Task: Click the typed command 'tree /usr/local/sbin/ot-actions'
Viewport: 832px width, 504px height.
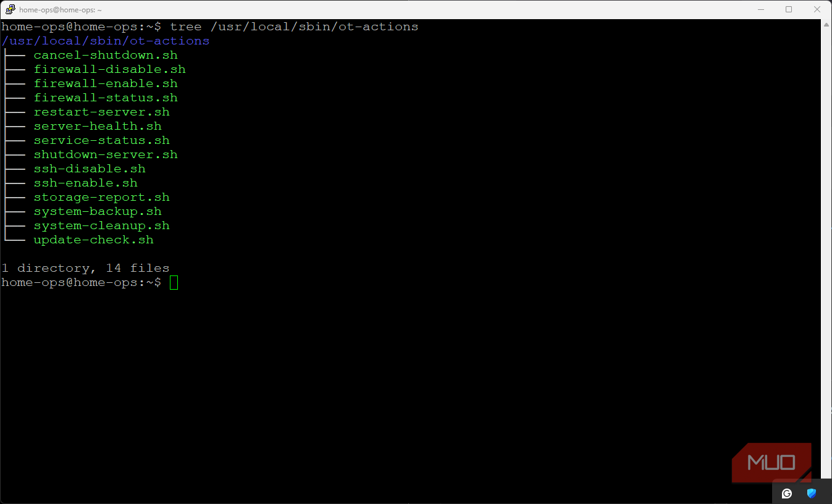Action: (294, 27)
